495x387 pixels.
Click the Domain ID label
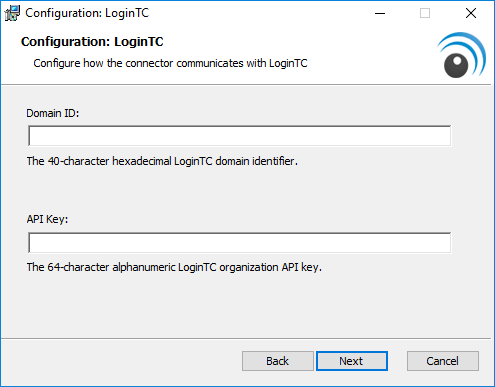(53, 113)
